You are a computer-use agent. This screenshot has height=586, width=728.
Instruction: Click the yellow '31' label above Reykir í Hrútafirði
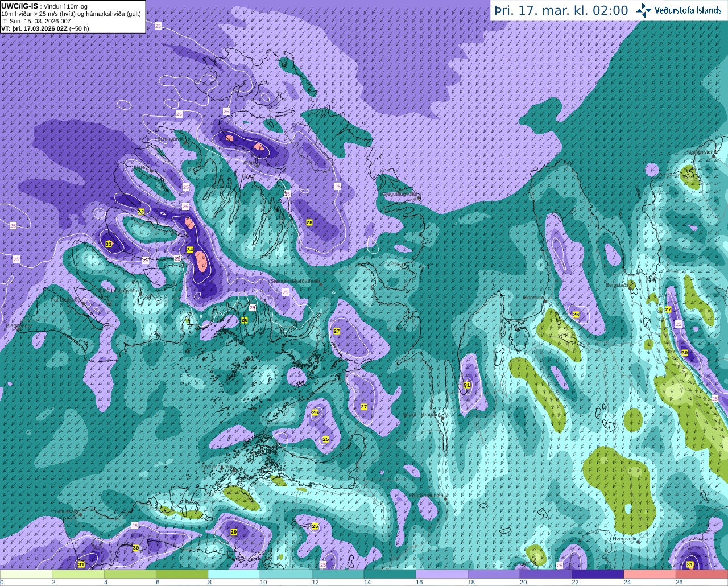(x=467, y=385)
